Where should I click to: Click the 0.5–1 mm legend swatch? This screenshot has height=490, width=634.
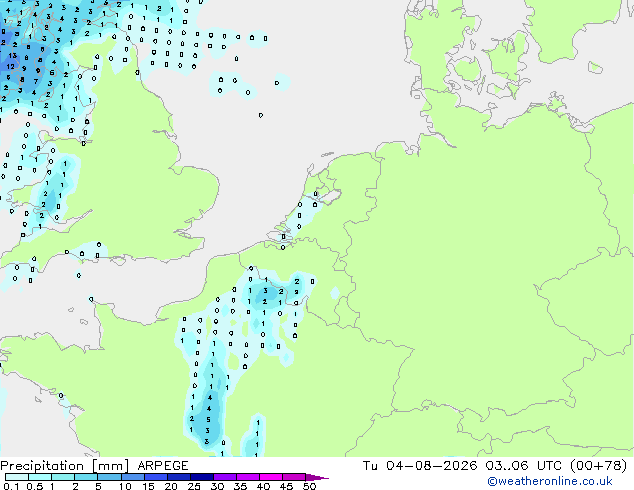click(x=40, y=477)
